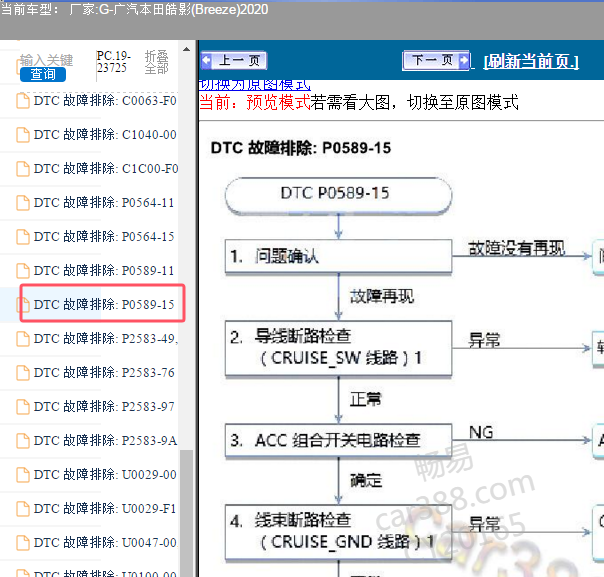Click document icon beside P0564-11
The height and width of the screenshot is (577, 604).
23,203
